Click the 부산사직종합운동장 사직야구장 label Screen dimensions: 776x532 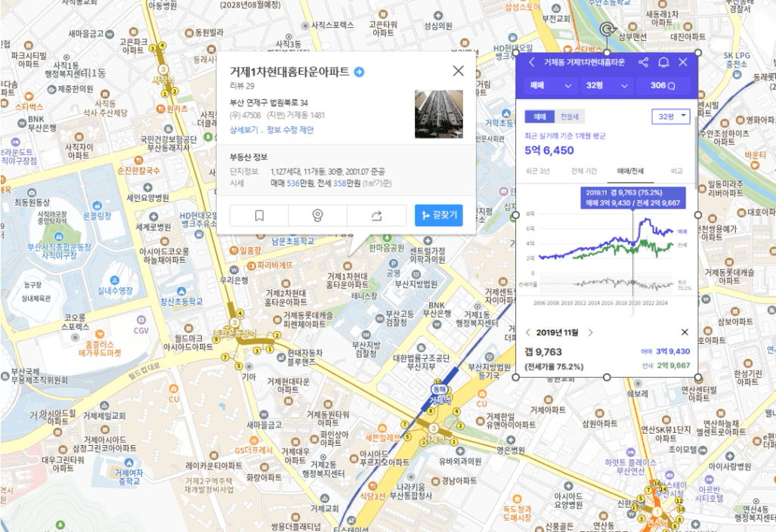[x=59, y=251]
